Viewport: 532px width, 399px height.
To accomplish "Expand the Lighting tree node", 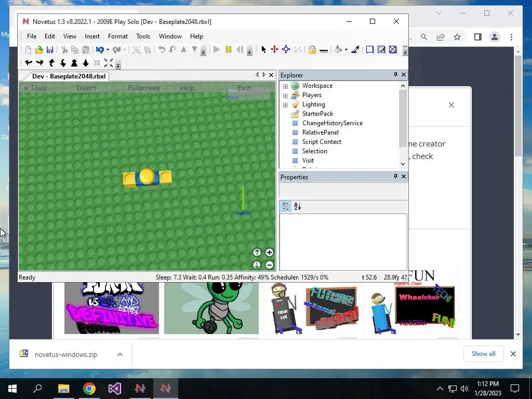I will point(285,105).
